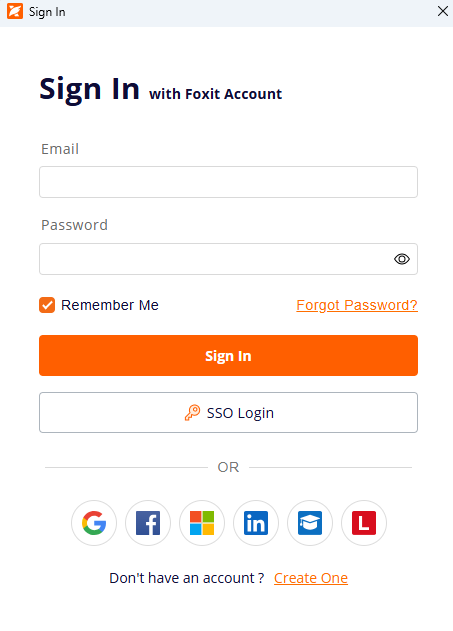453x631 pixels.
Task: Click the SSO Login button text
Action: 240,413
